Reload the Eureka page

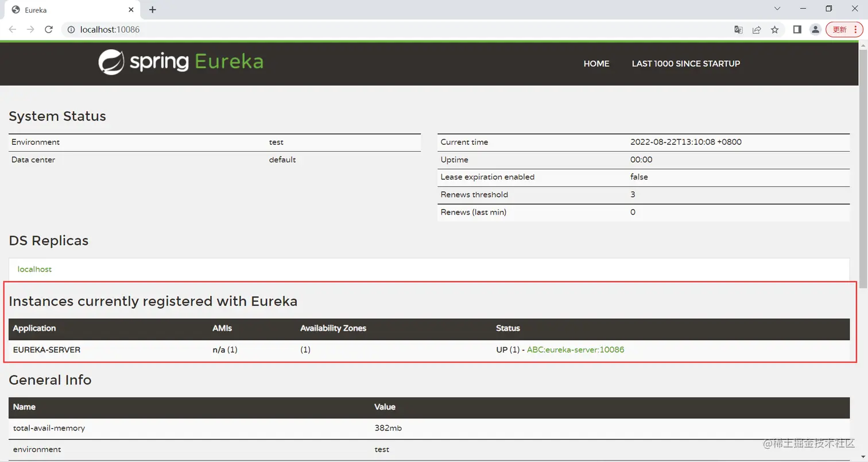(49, 29)
